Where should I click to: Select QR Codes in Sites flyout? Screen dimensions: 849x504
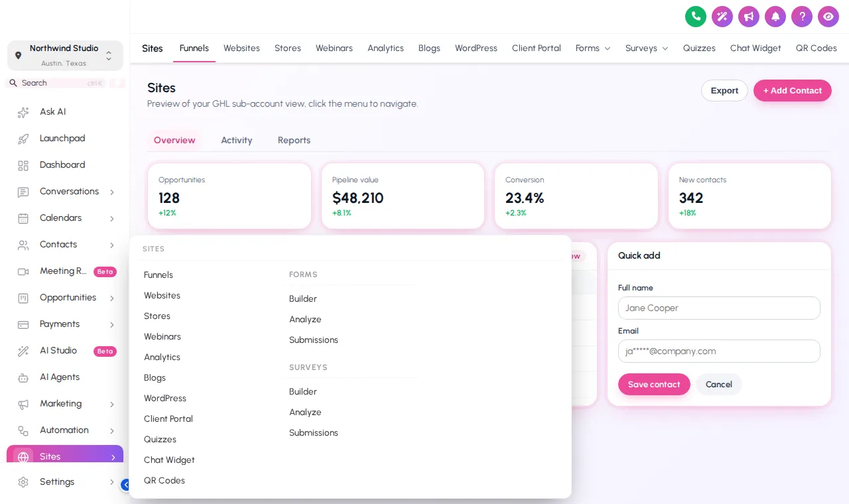pos(164,481)
